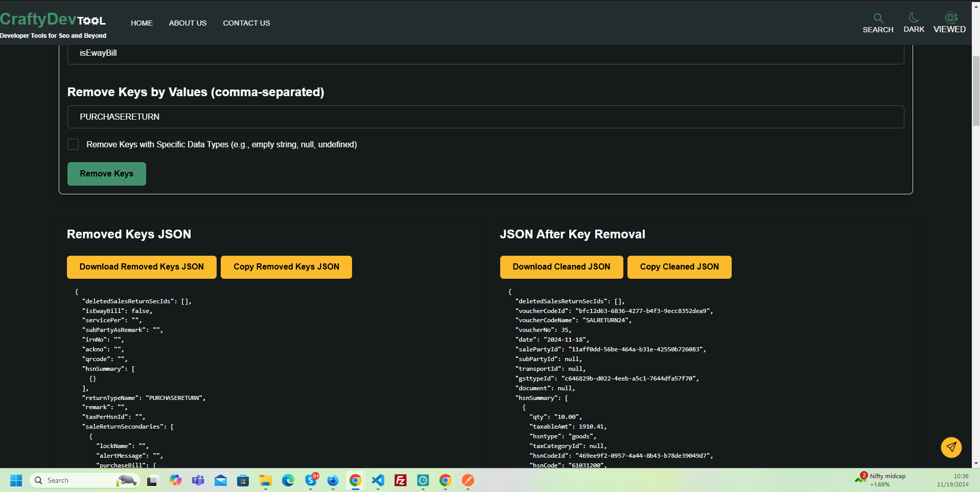
Task: Open taskbar clock showing 10:36
Action: click(x=952, y=480)
